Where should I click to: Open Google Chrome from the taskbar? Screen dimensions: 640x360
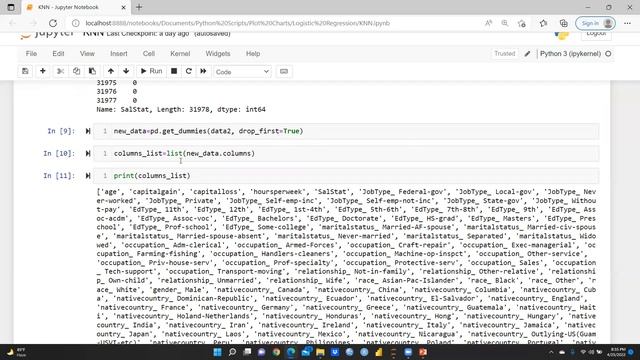coord(276,352)
